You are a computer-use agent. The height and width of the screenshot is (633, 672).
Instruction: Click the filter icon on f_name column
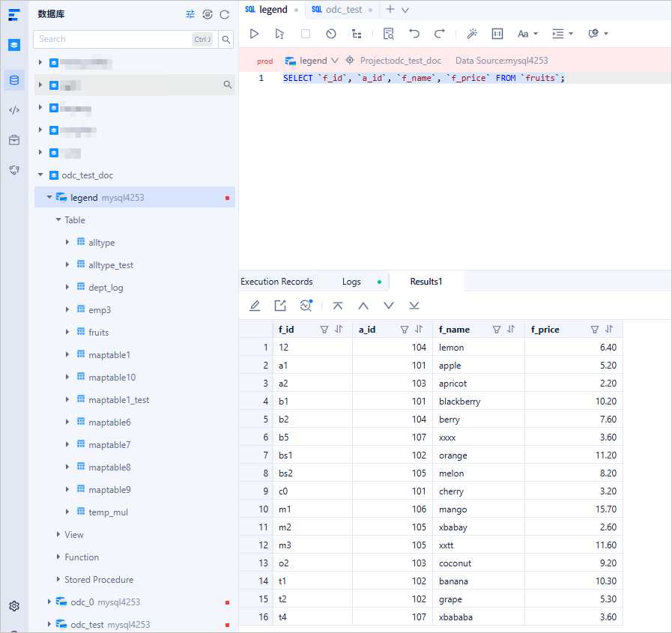[x=497, y=330]
